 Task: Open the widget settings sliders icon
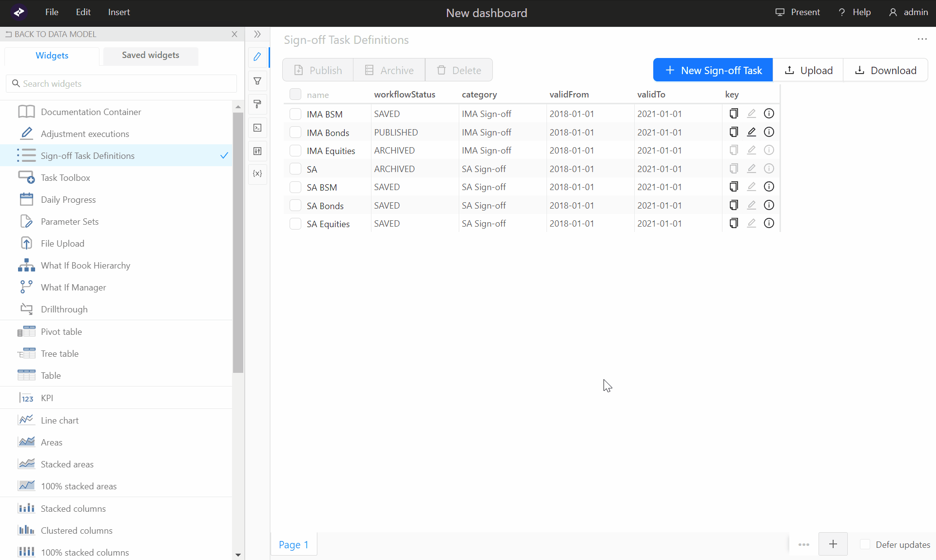[x=257, y=151]
